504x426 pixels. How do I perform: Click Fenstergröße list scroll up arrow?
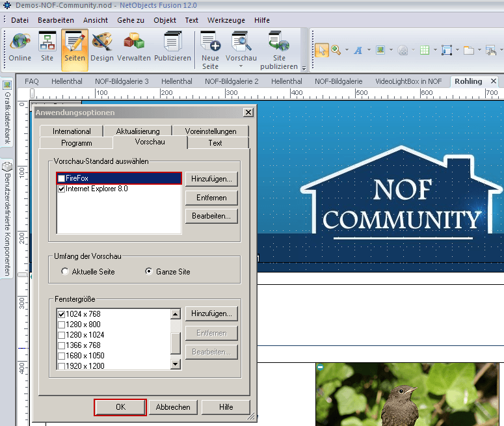tap(176, 314)
